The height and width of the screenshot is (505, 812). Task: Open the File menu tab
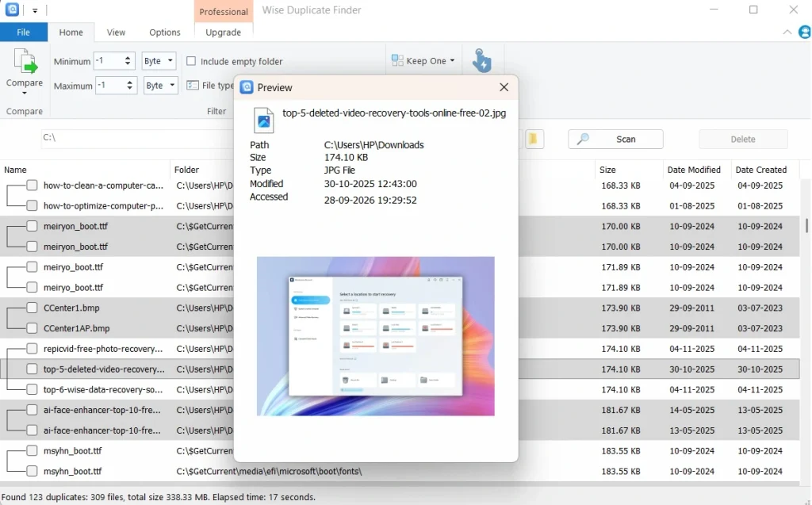pyautogui.click(x=23, y=33)
